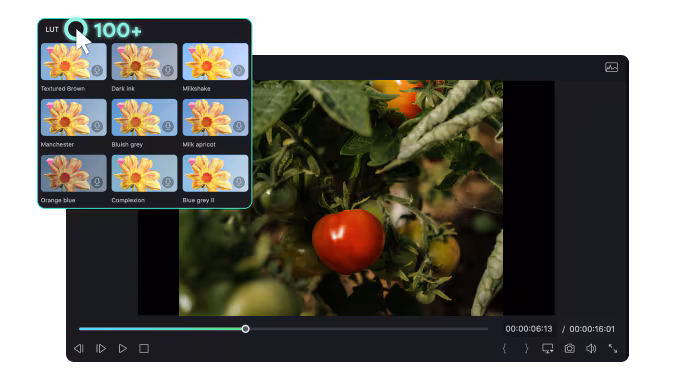Set mark out with right brace
Viewport: 690px width, 390px height.
coord(526,349)
